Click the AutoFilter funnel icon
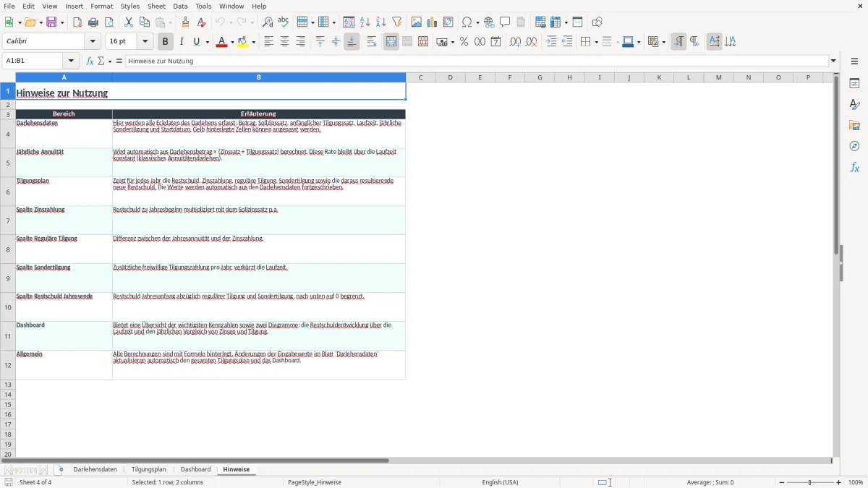Screen dimensions: 868x488 pyautogui.click(x=397, y=22)
